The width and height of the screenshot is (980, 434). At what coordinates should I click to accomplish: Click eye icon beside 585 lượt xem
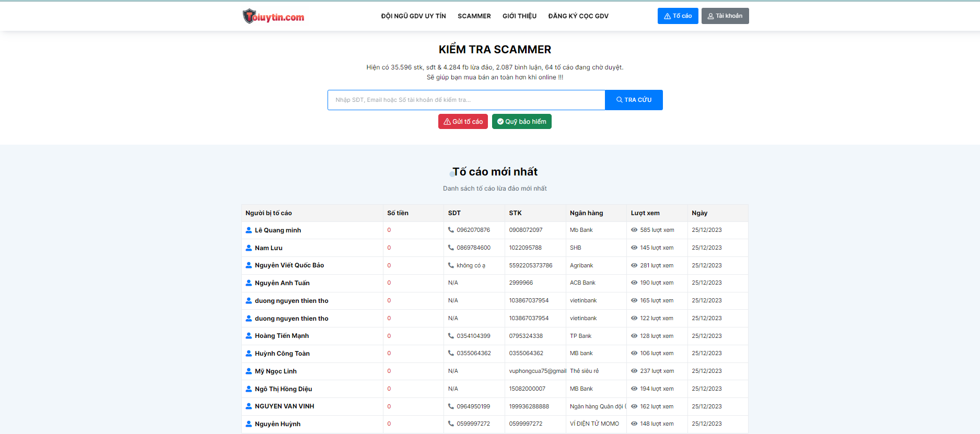point(634,230)
